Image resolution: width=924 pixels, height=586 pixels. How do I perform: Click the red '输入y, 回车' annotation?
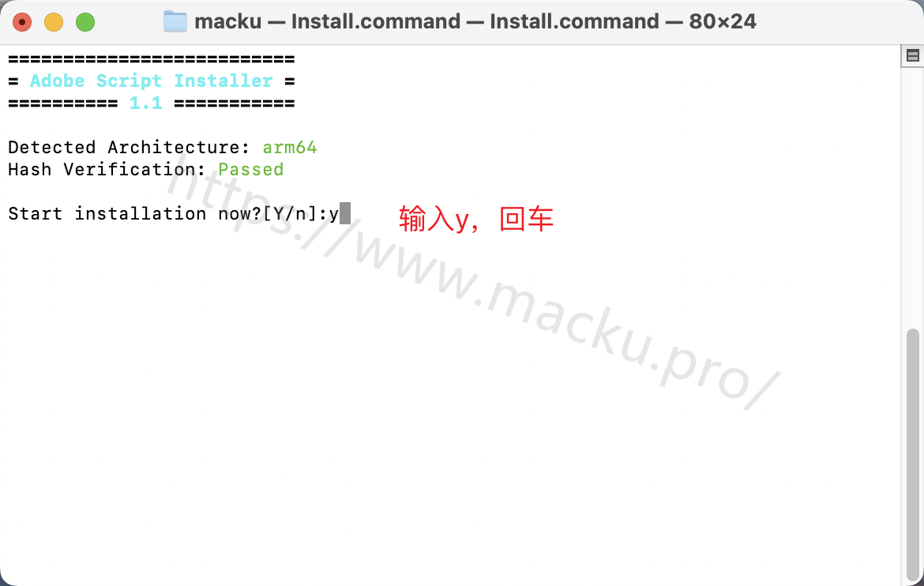(x=476, y=219)
